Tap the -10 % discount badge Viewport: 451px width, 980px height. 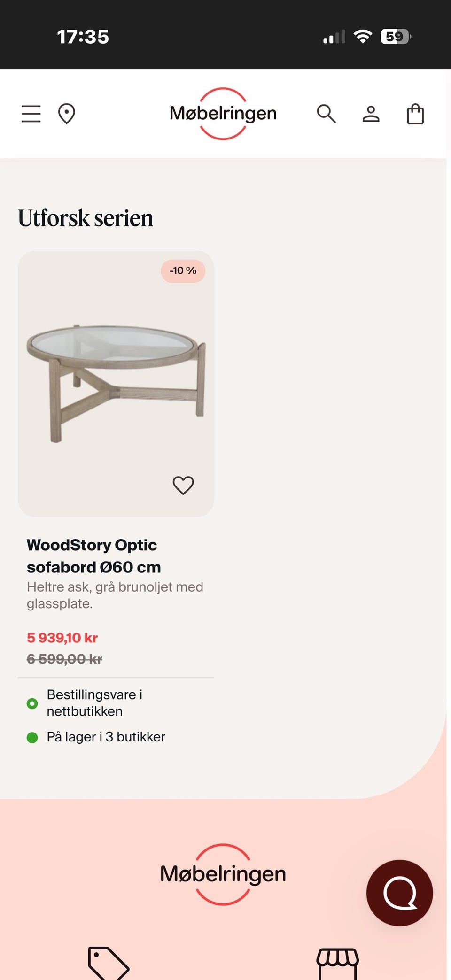click(183, 271)
